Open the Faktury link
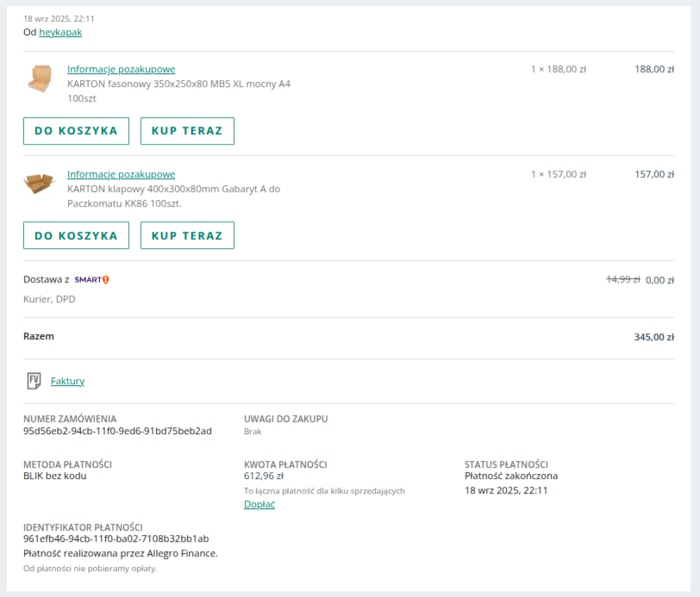The width and height of the screenshot is (700, 597). pyautogui.click(x=67, y=381)
